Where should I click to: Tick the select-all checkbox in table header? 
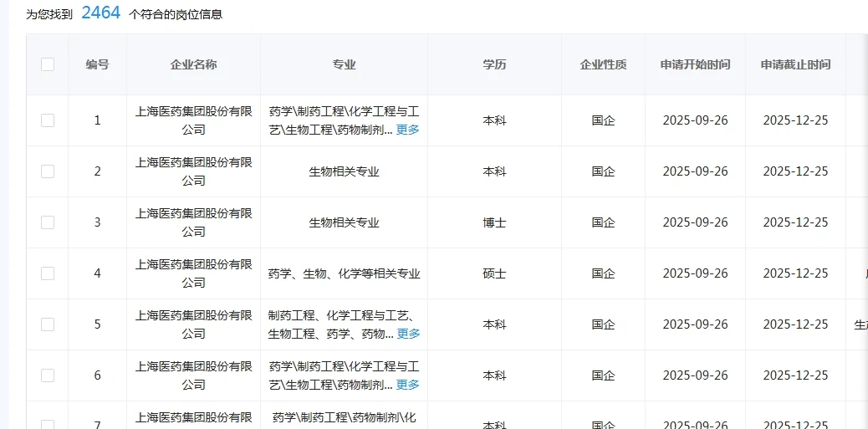click(x=48, y=64)
